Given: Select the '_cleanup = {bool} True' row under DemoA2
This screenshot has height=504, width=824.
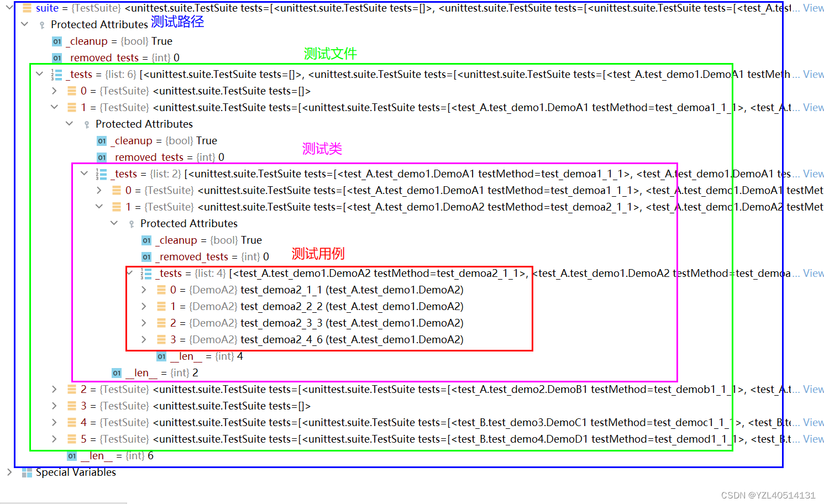Looking at the screenshot, I should tap(209, 240).
